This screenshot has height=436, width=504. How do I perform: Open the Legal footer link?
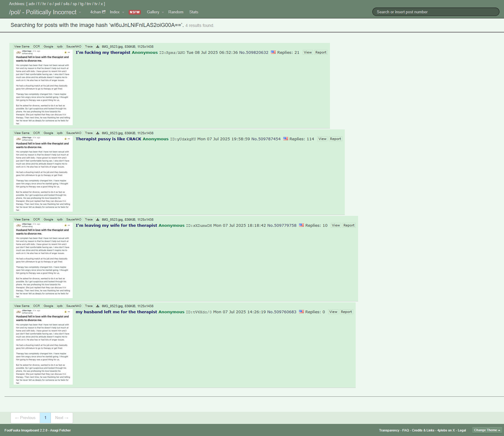462,430
